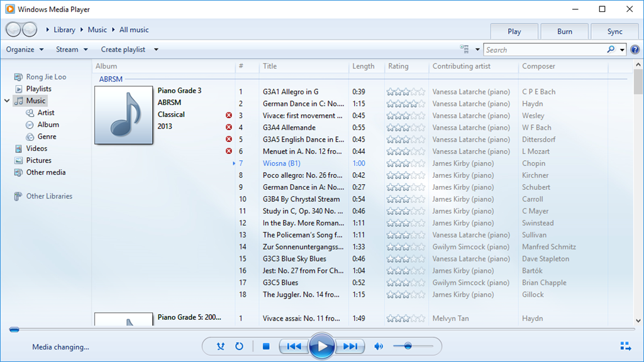This screenshot has height=362, width=644.
Task: Sort by the Length column header
Action: click(x=367, y=66)
